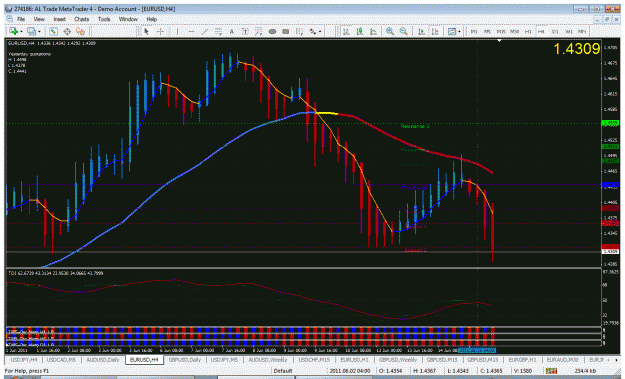Toggle Chart Shift button
This screenshot has height=379, width=625.
[435, 31]
